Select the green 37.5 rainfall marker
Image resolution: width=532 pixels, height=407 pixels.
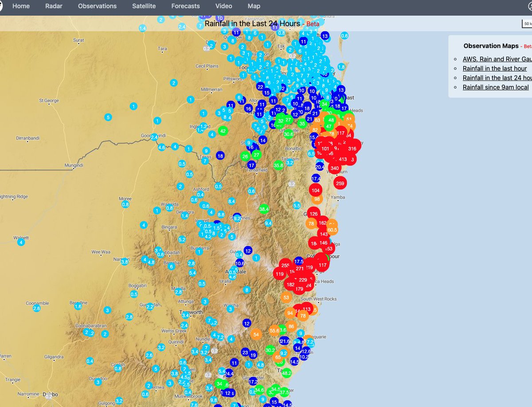(284, 392)
